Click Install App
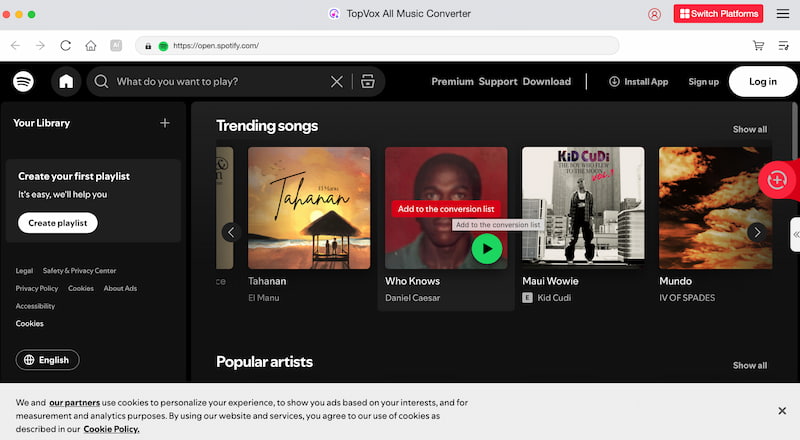This screenshot has height=440, width=800. pos(638,82)
